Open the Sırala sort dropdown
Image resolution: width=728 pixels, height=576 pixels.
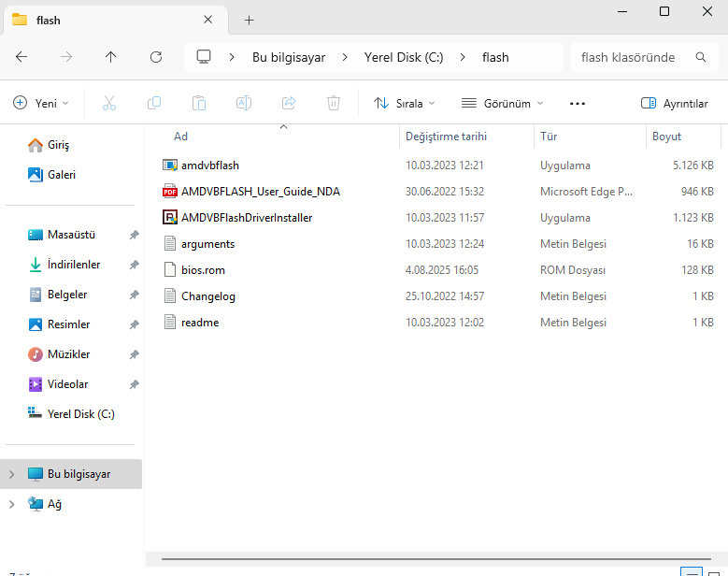(405, 103)
